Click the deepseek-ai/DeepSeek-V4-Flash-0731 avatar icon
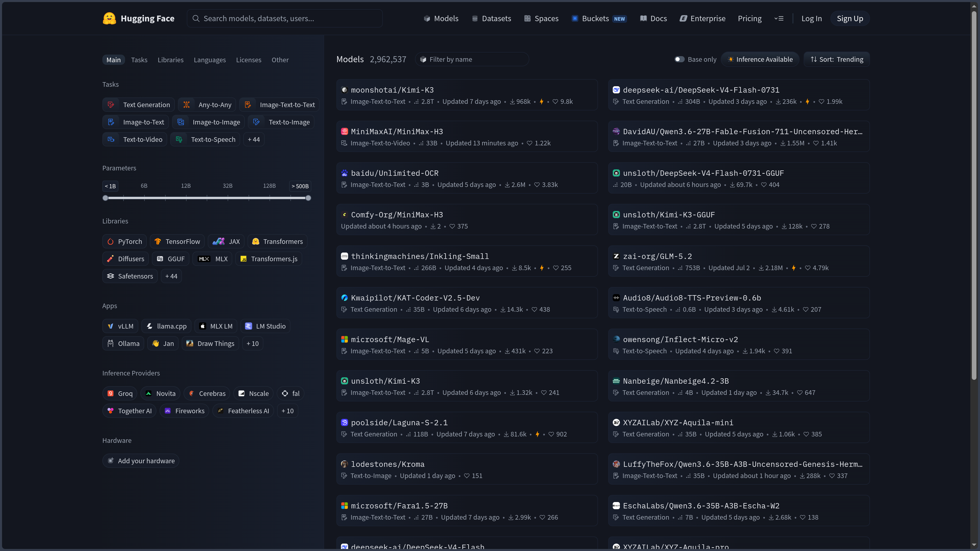Viewport: 980px width, 551px height. (616, 90)
